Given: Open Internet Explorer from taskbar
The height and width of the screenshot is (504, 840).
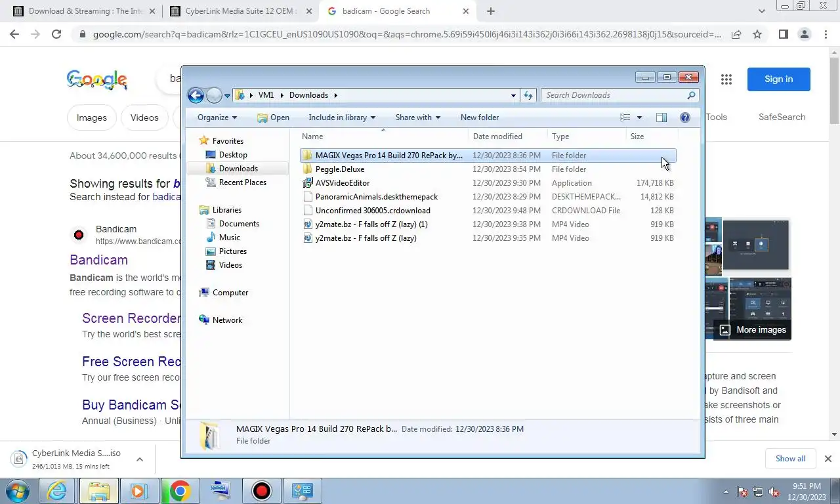Looking at the screenshot, I should [57, 491].
